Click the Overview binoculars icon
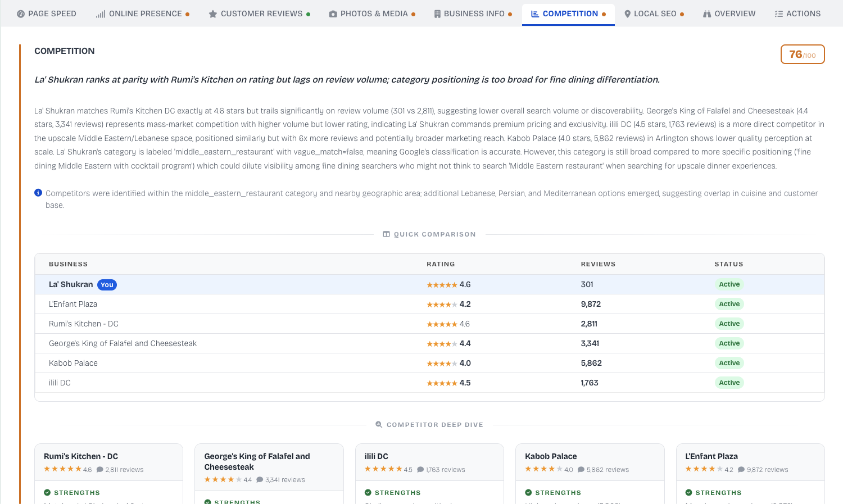 coord(707,13)
